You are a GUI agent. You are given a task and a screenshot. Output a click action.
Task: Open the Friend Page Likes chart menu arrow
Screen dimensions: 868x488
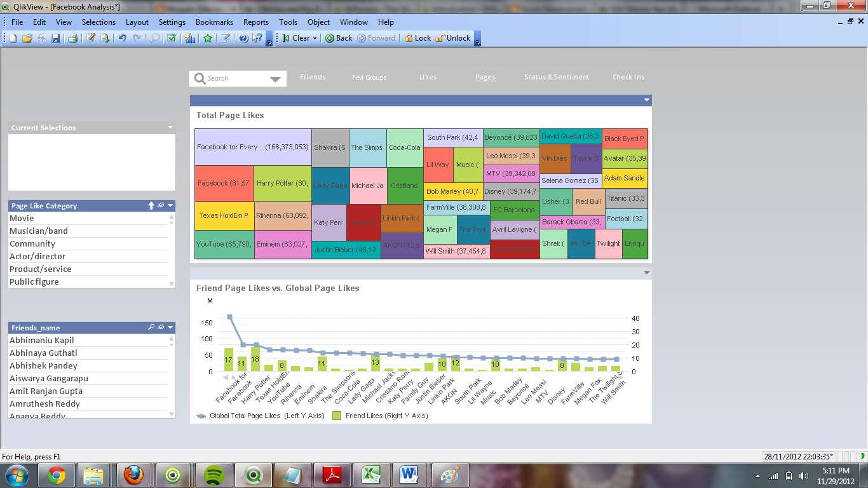(x=647, y=273)
